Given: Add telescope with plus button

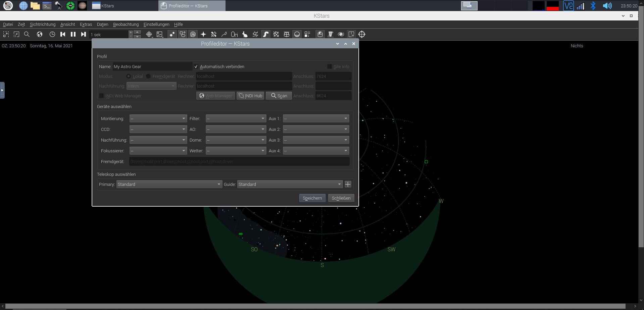Looking at the screenshot, I should coord(348,184).
